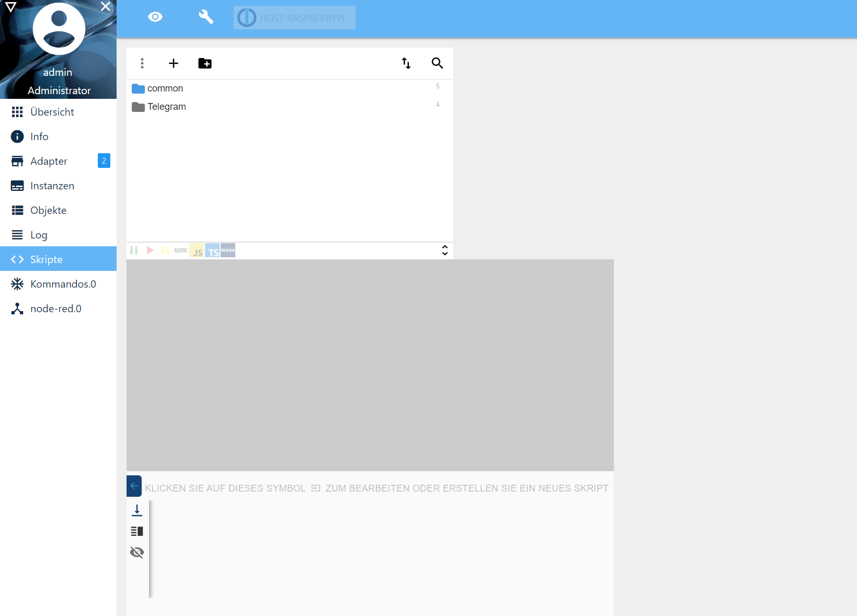Screen dimensions: 857x616
Task: Toggle the JS script type filter
Action: pyautogui.click(x=197, y=251)
